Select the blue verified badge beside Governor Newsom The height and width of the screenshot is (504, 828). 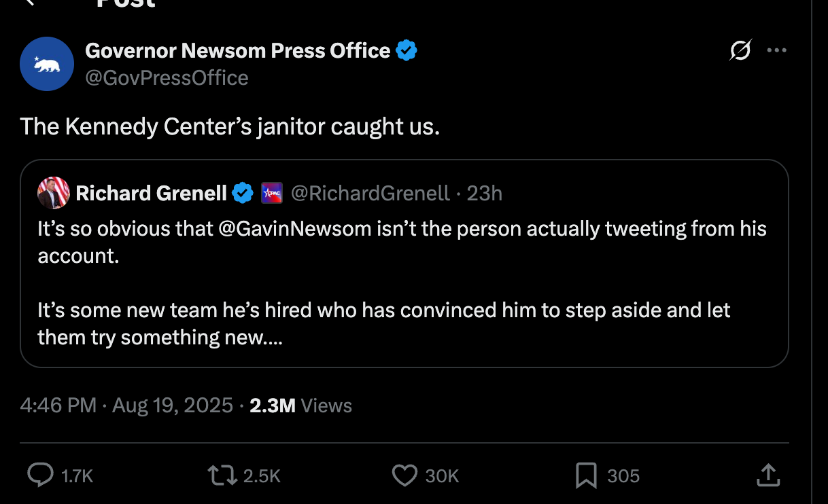click(x=407, y=49)
